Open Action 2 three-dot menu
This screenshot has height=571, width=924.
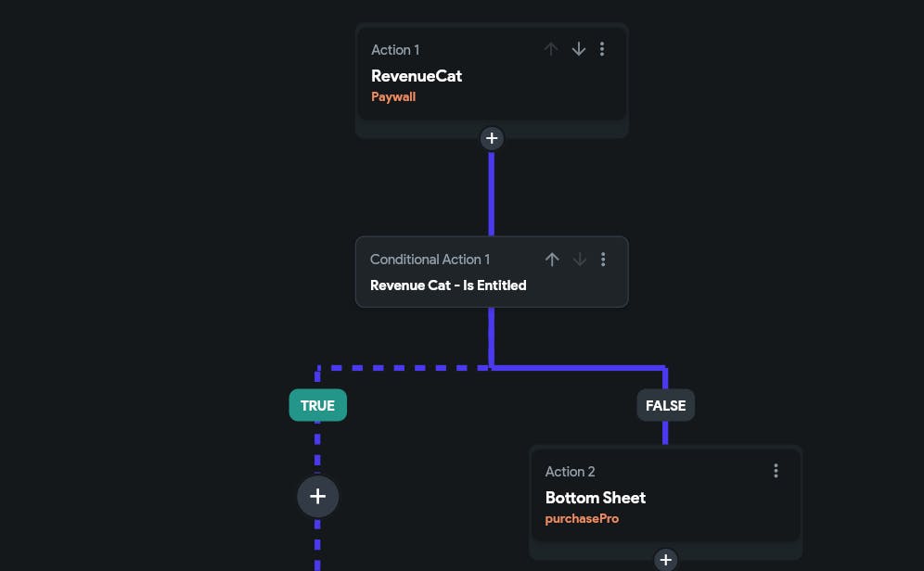tap(776, 471)
